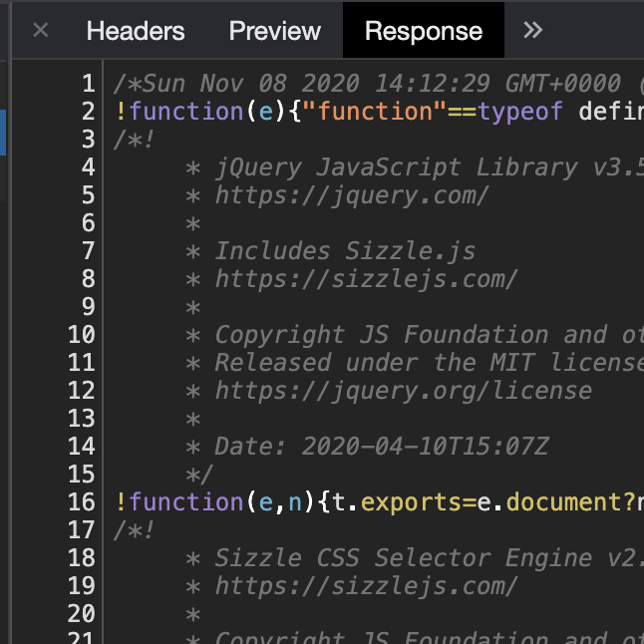Click the 'typeof' keyword on line 2
The width and height of the screenshot is (644, 644).
click(x=520, y=112)
